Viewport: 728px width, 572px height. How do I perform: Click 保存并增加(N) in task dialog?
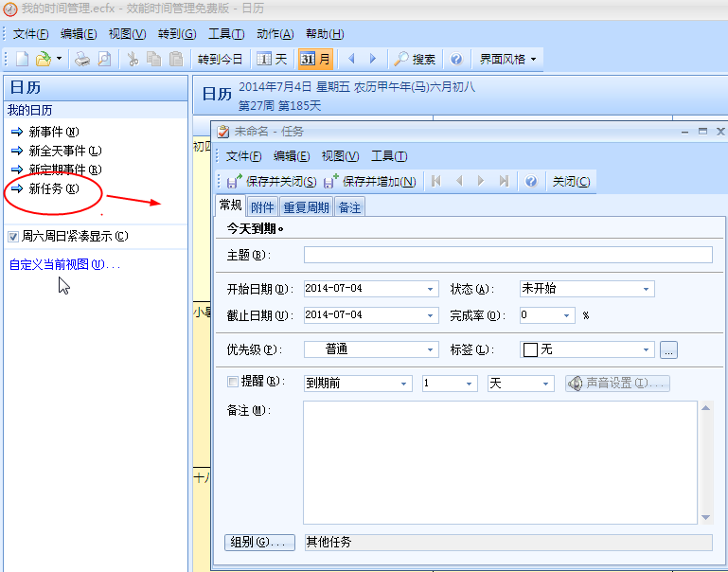pyautogui.click(x=369, y=182)
